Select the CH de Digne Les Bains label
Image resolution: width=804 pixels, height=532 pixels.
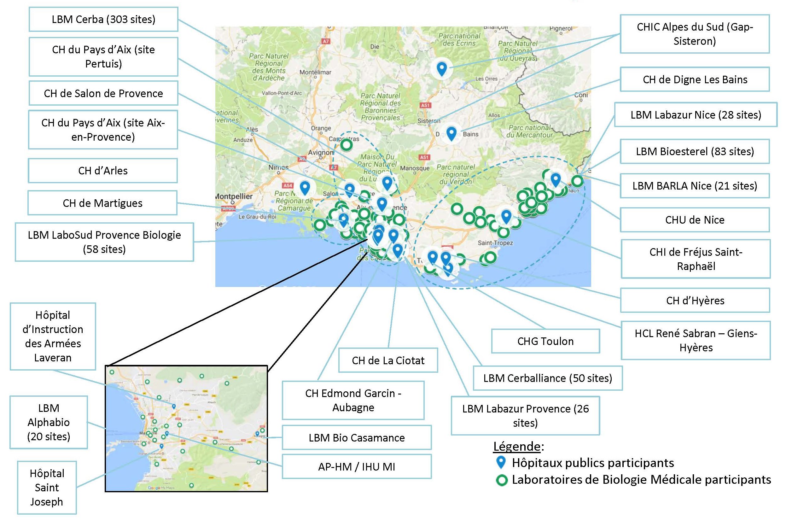[695, 79]
